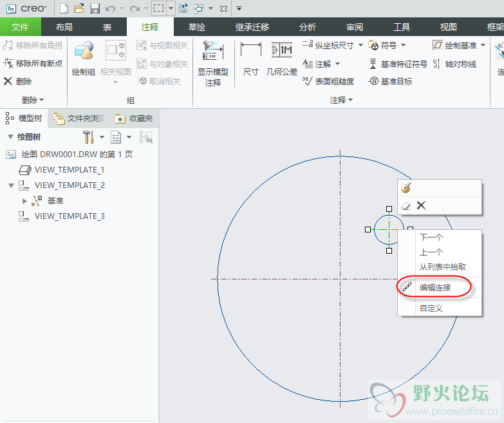Open the 注解 dropdown arrow
Image resolution: width=504 pixels, height=423 pixels.
(337, 64)
